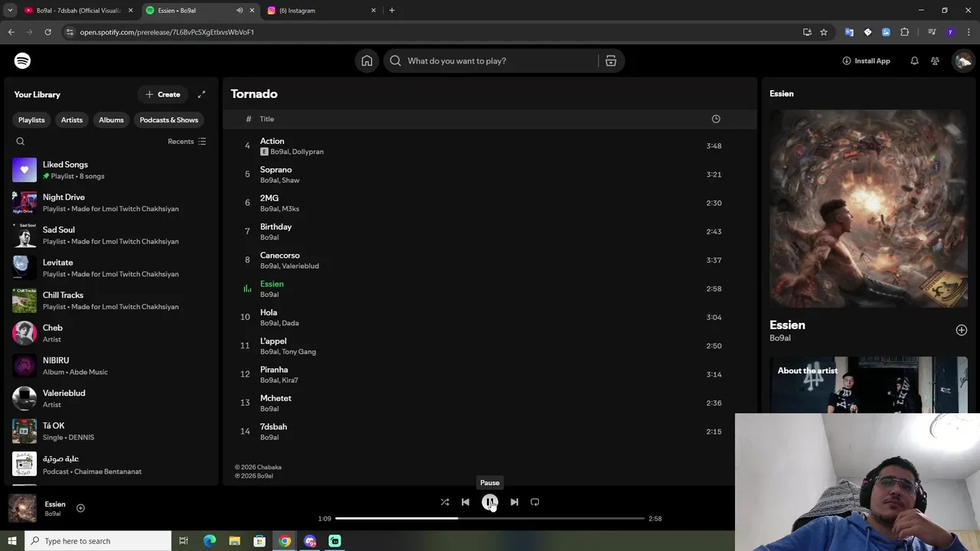Screen dimensions: 980x551
Task: Toggle repeat mode
Action: 535,502
